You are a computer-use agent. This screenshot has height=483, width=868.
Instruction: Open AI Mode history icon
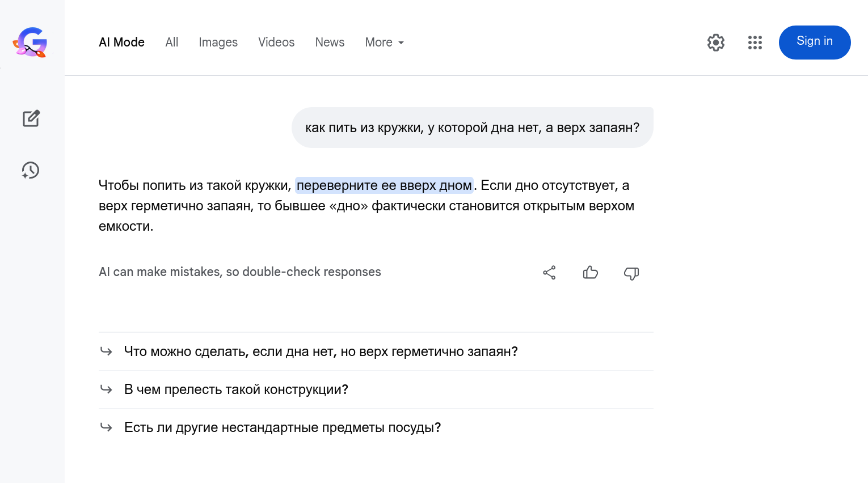click(x=31, y=170)
